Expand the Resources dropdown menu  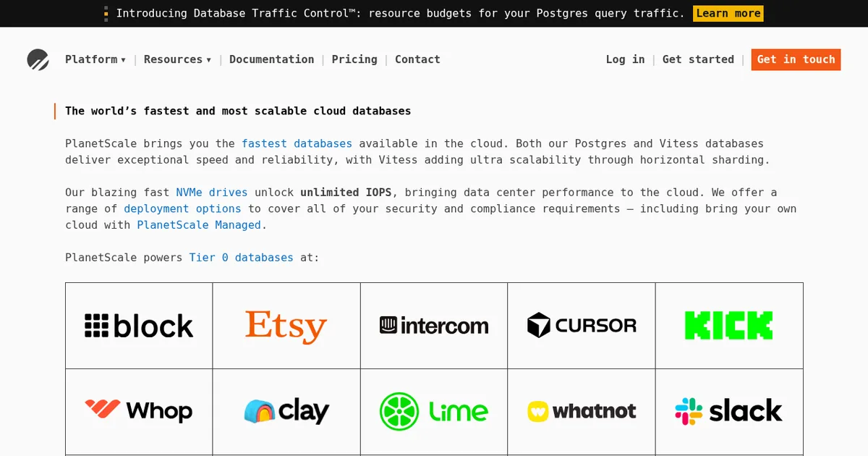pos(177,59)
